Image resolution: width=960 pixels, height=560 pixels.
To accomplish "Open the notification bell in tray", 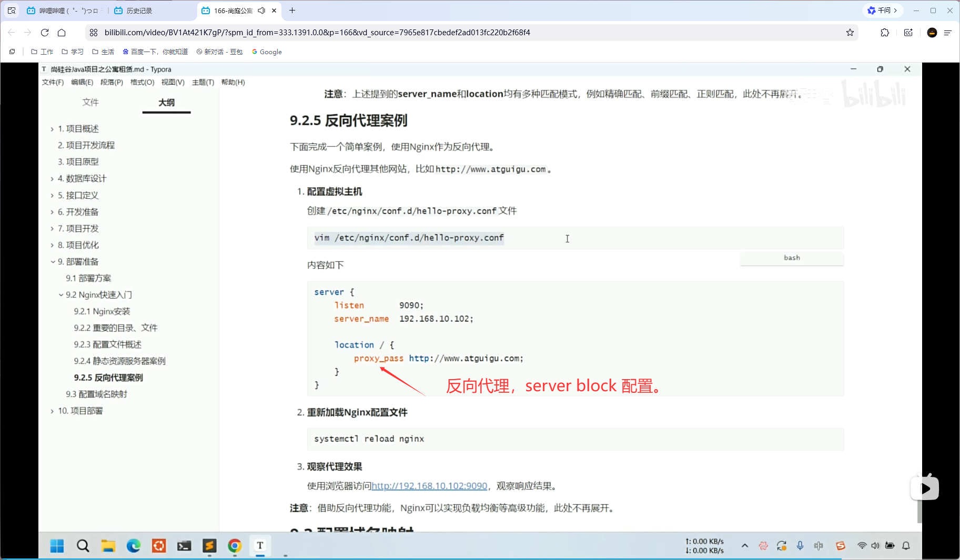I will coord(906,546).
